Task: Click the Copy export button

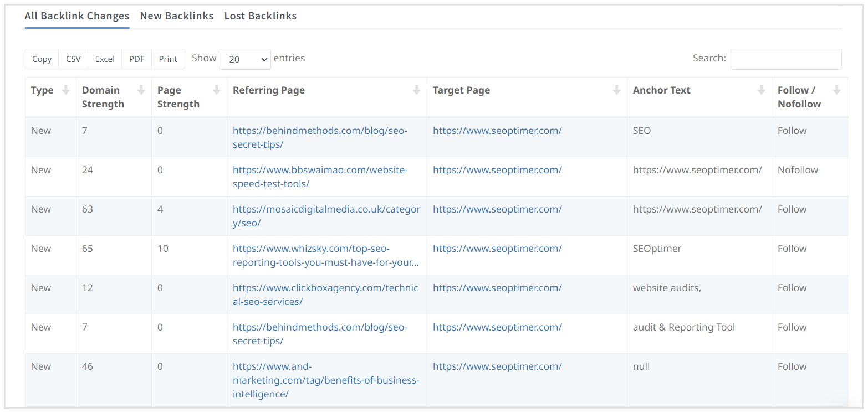Action: [42, 59]
